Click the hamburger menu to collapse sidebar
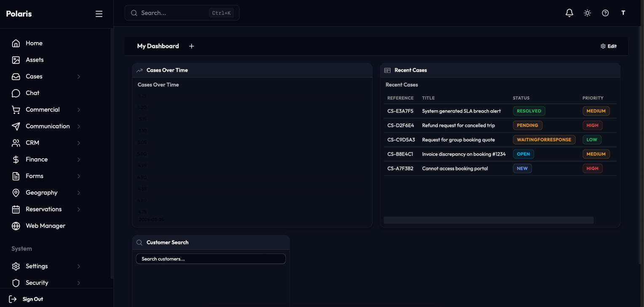 pos(99,13)
